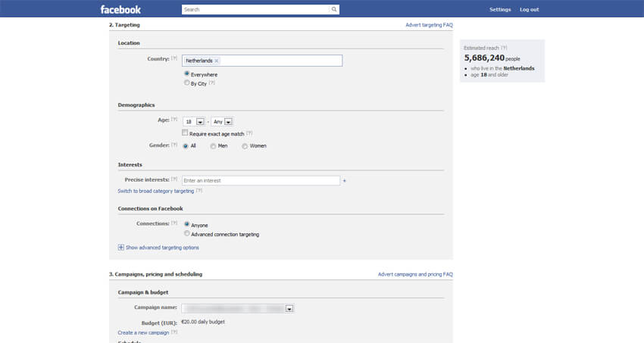Image resolution: width=644 pixels, height=343 pixels.
Task: Select the Everywhere location option
Action: (187, 74)
